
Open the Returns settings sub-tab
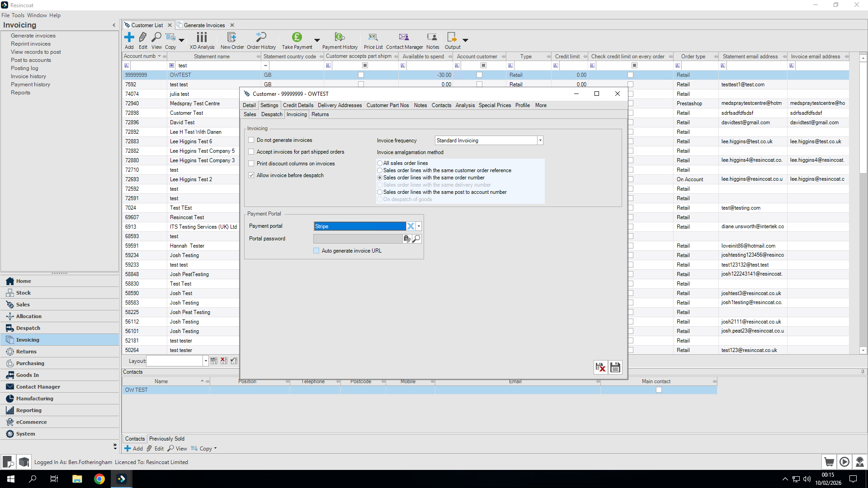click(320, 114)
